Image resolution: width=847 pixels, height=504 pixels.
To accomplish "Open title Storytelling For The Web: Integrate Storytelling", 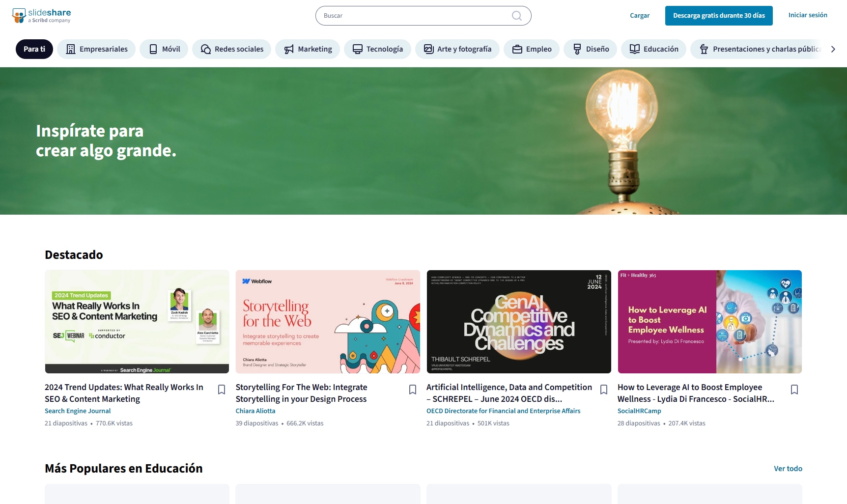I will pyautogui.click(x=301, y=393).
